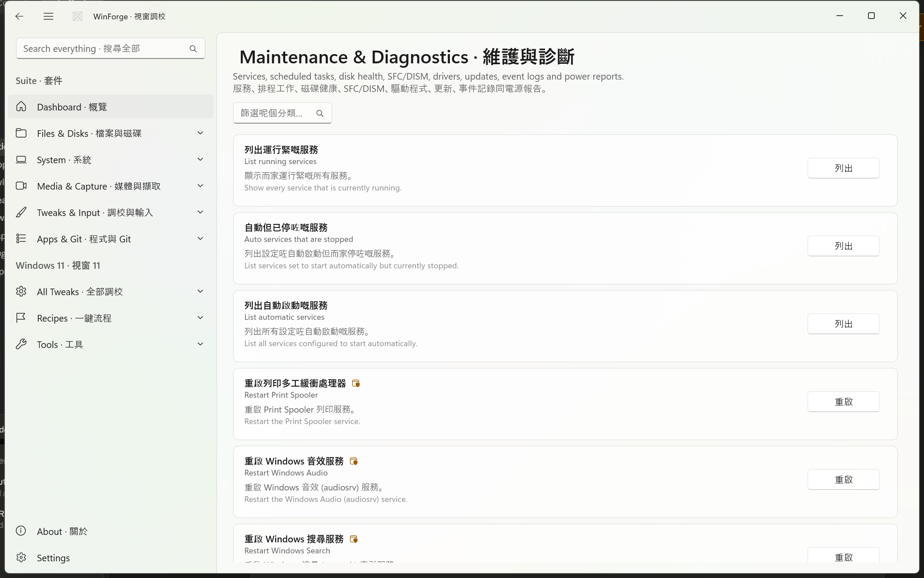924x578 pixels.
Task: Click the Suite · 套件 section header
Action: pyautogui.click(x=39, y=80)
